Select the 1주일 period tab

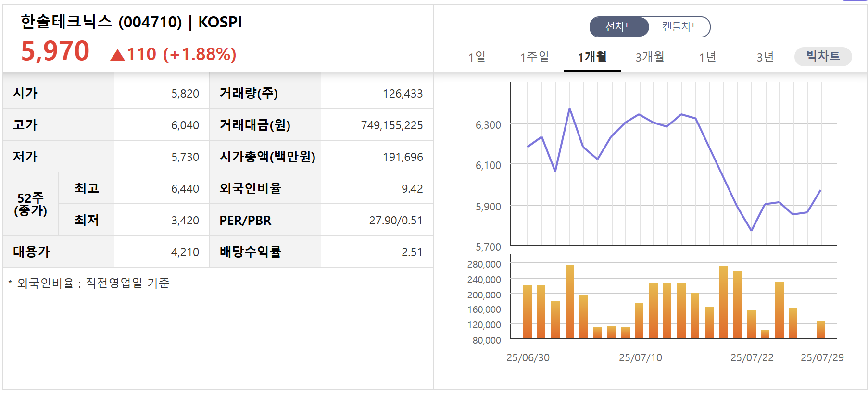535,57
